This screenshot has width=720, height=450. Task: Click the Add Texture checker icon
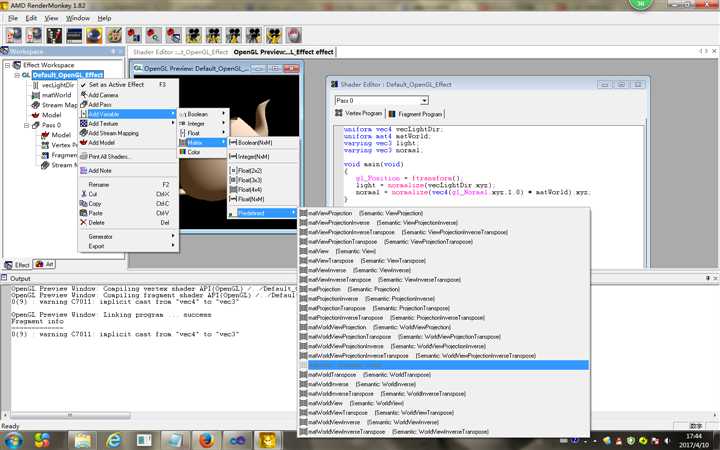coord(84,124)
